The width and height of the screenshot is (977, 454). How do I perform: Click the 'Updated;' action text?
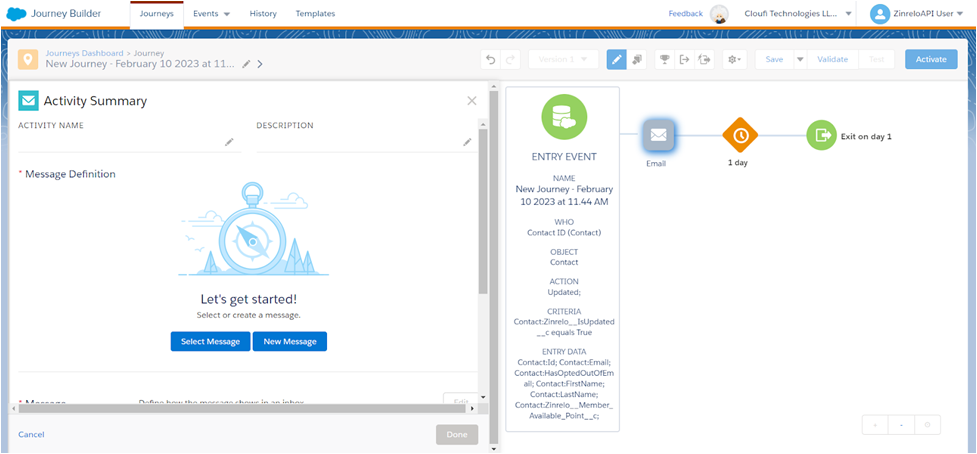point(564,291)
